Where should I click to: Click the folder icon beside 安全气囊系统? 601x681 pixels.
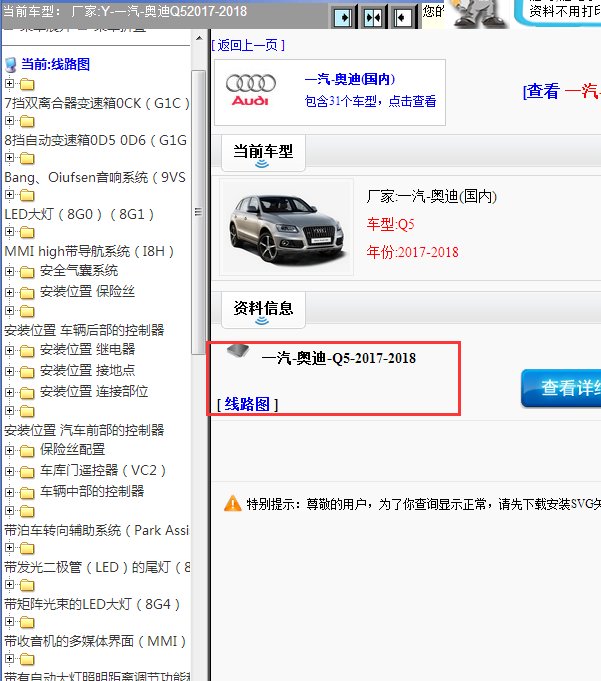click(x=27, y=272)
